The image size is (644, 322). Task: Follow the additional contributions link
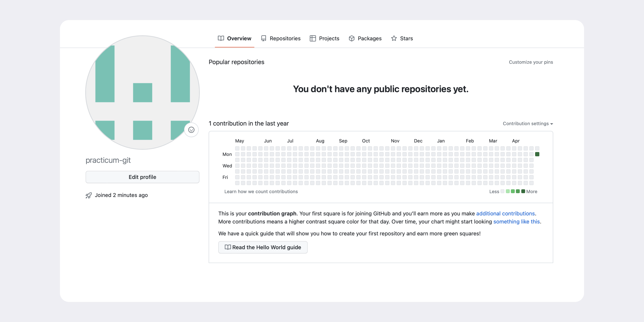click(x=505, y=213)
